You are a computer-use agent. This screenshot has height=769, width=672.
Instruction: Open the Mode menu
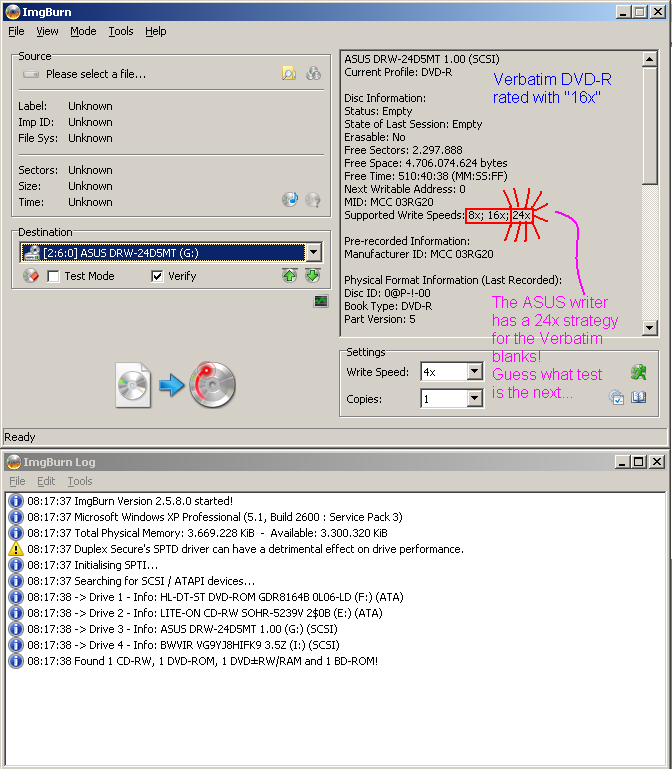pyautogui.click(x=83, y=31)
